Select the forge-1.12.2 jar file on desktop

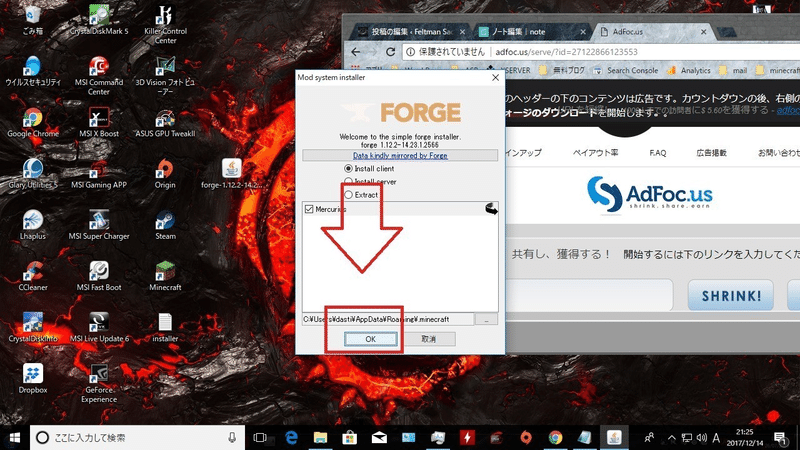(x=232, y=173)
